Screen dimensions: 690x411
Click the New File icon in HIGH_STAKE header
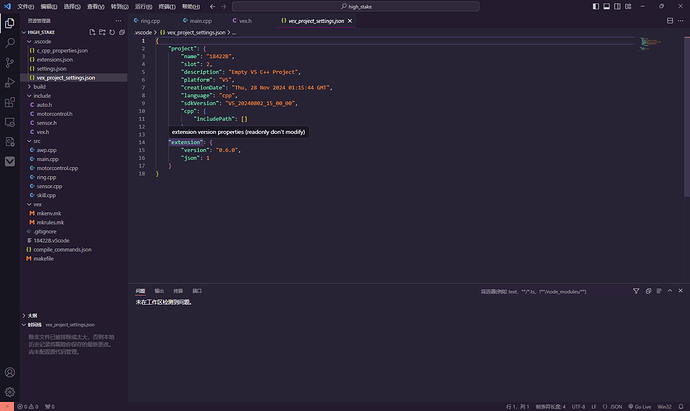[x=92, y=32]
